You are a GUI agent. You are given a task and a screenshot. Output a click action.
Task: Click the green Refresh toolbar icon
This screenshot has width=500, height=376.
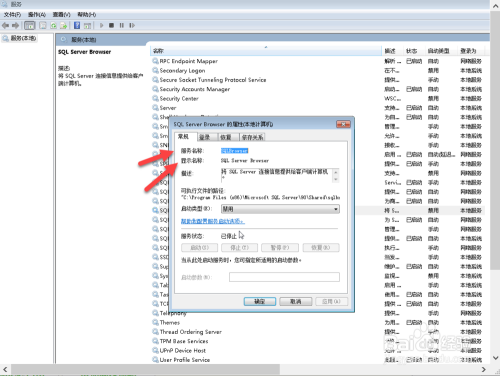pos(53,25)
